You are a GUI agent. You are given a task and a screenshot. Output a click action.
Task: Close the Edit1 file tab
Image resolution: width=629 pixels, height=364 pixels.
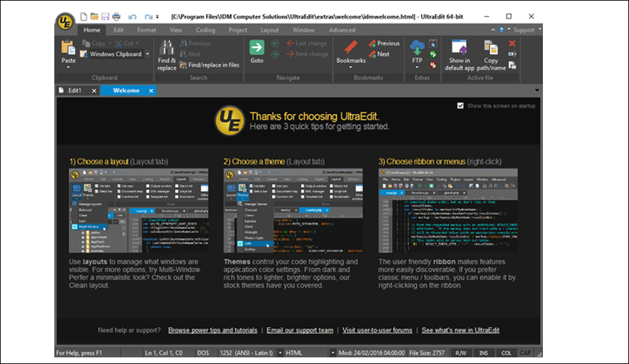coord(94,91)
